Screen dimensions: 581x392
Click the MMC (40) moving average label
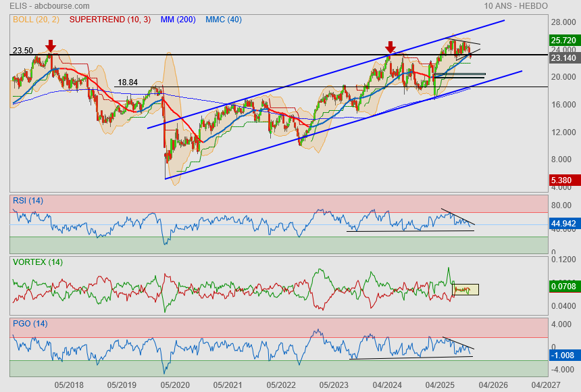(224, 20)
